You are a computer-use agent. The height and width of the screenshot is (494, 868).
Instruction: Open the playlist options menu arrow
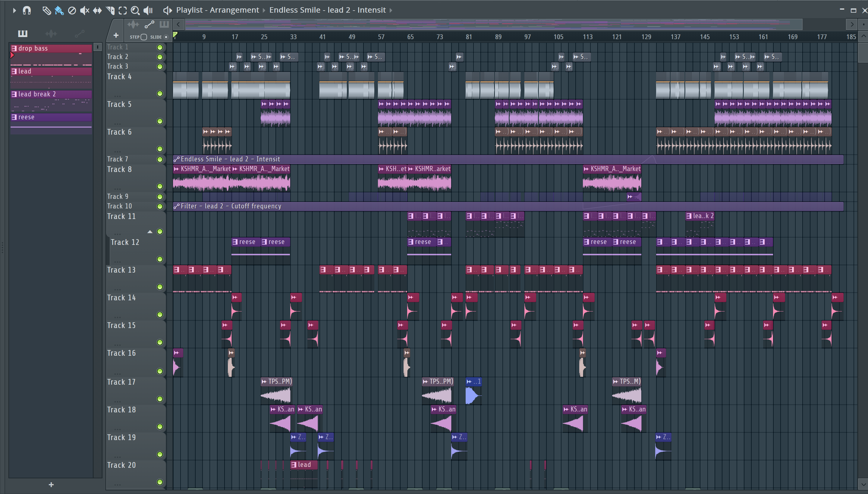pyautogui.click(x=14, y=11)
